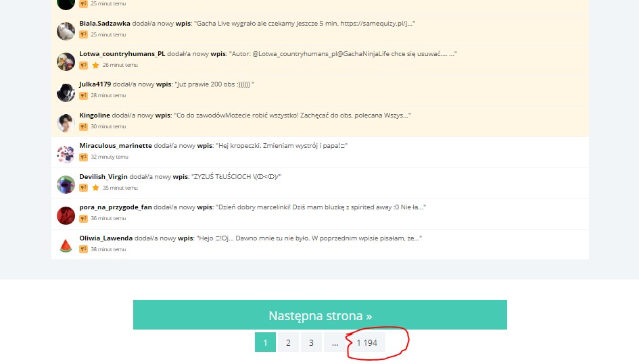
Task: Open Kingoline user profile
Action: coord(94,115)
